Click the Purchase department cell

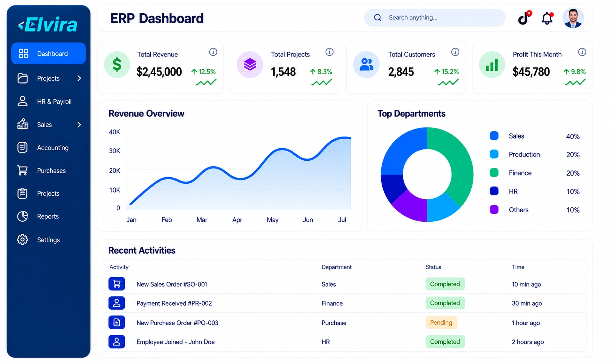(x=334, y=323)
